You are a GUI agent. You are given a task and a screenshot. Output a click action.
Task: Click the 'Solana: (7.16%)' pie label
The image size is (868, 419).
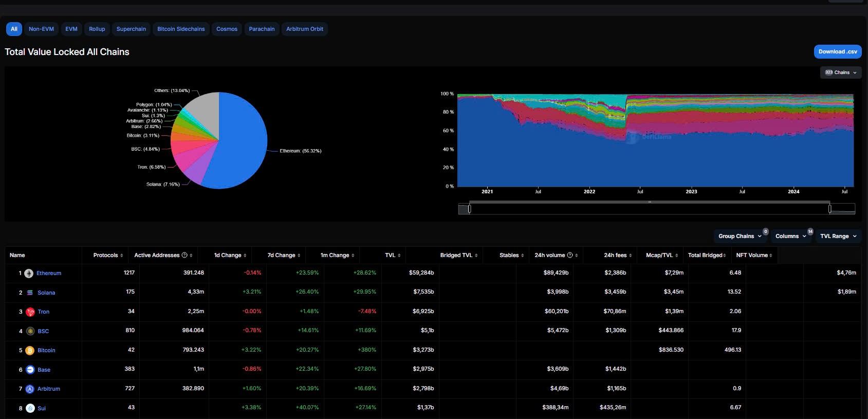(163, 184)
